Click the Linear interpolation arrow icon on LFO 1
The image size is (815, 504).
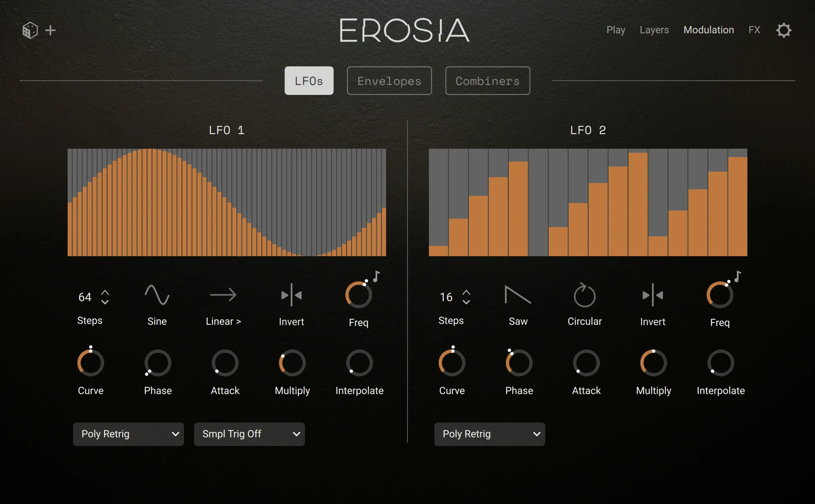[223, 295]
